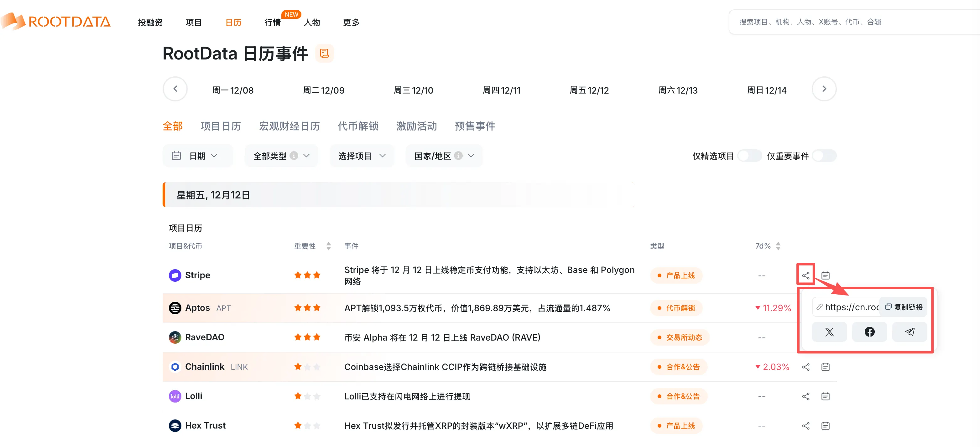The height and width of the screenshot is (447, 980).
Task: Toggle 仅重要事件 switch
Action: pyautogui.click(x=824, y=156)
